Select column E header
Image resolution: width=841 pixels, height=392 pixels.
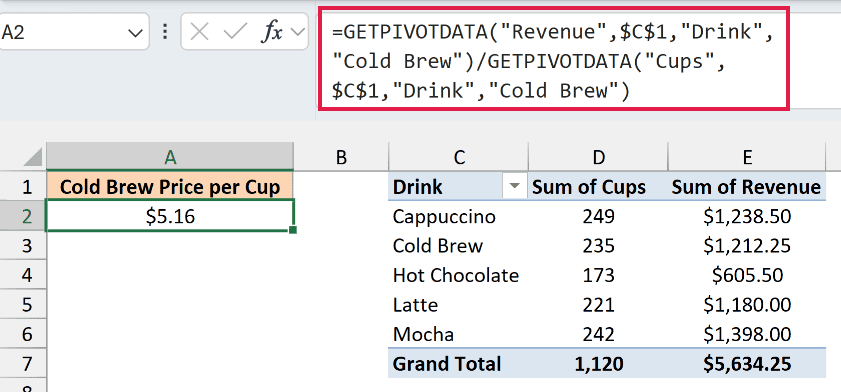[x=747, y=157]
